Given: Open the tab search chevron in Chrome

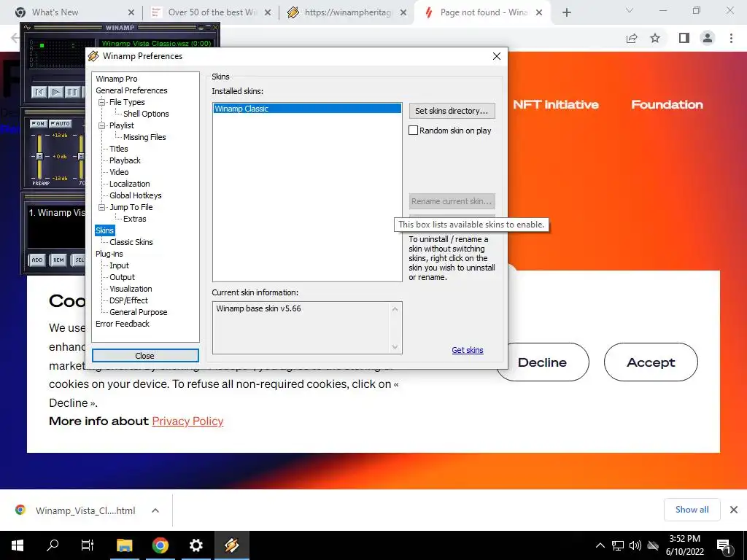Looking at the screenshot, I should pos(630,10).
